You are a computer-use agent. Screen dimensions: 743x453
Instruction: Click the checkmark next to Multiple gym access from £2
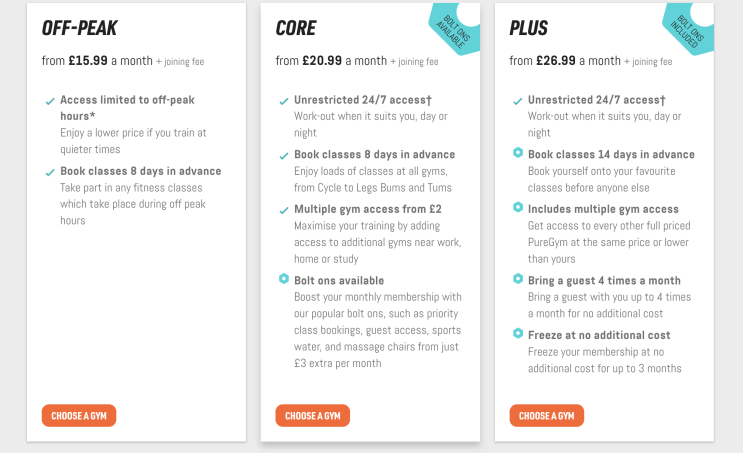click(x=284, y=210)
